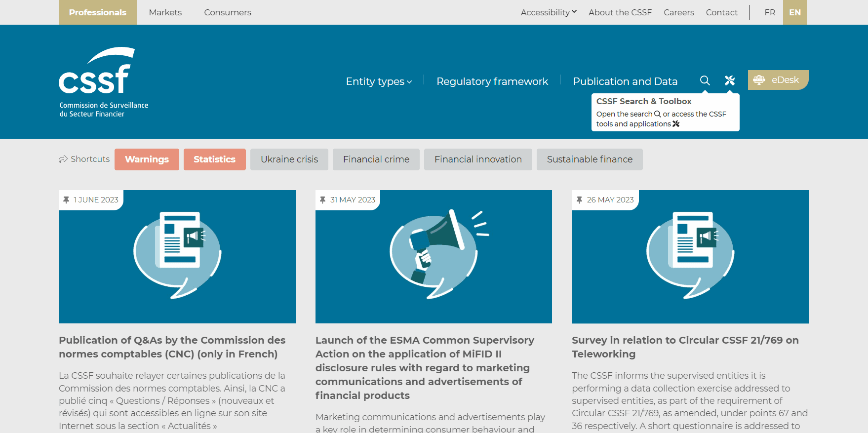
Task: Click text starting 'La CSSF souhaite relayer'
Action: [172, 400]
